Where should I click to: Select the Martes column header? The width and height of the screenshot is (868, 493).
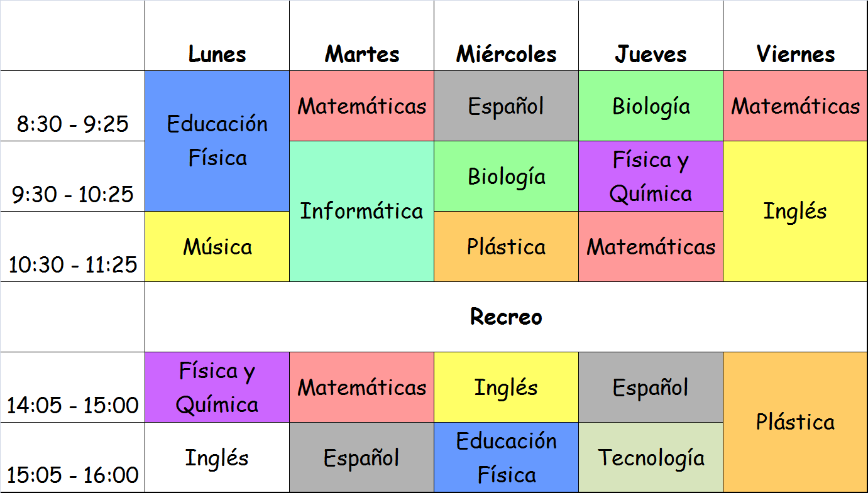[362, 54]
